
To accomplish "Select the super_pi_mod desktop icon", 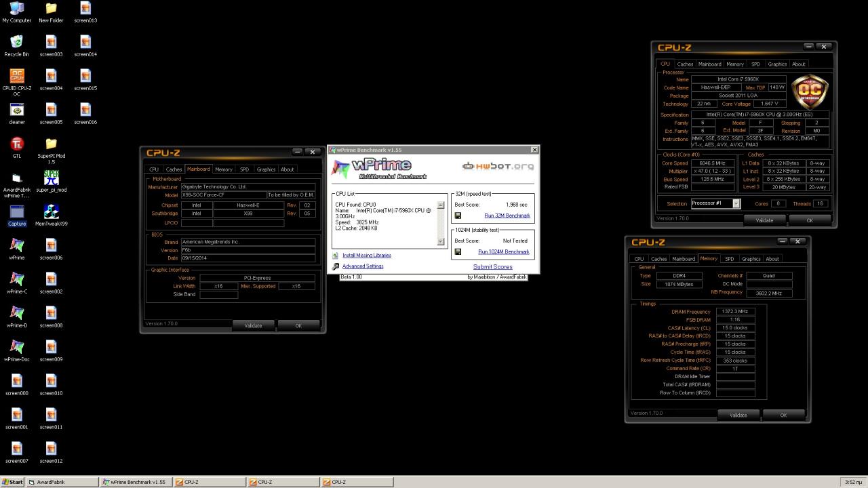I will [51, 182].
